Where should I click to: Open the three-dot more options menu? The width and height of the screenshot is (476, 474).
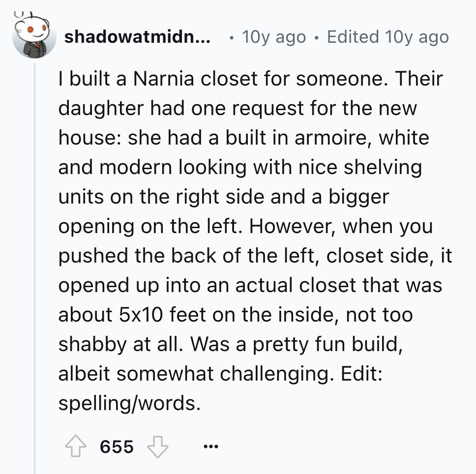[210, 446]
